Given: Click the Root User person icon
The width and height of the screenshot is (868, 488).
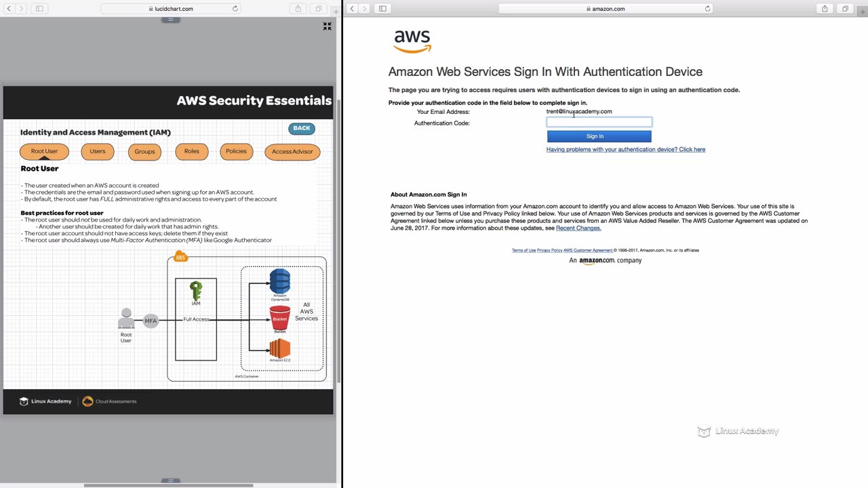Looking at the screenshot, I should pyautogui.click(x=126, y=319).
